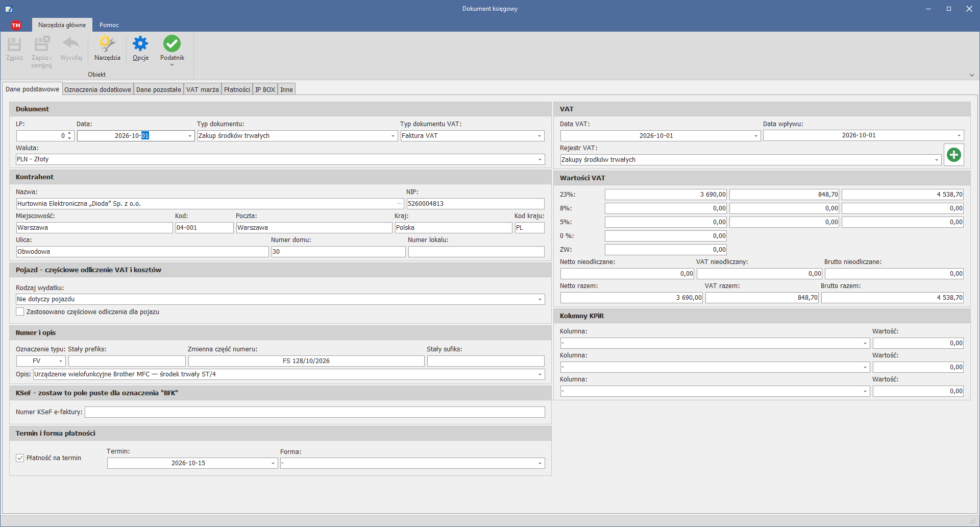
Task: Open the Rejestr VAT dropdown
Action: [x=936, y=160]
